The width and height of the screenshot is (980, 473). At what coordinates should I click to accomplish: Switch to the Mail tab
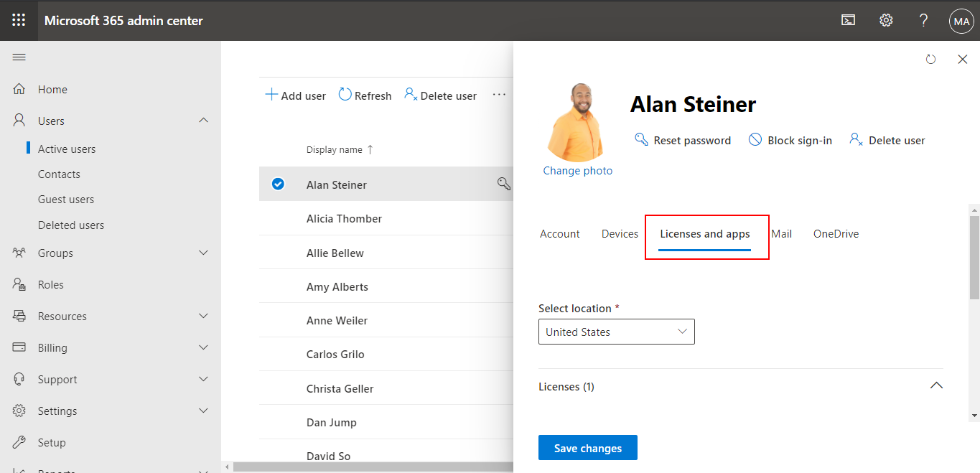(x=781, y=233)
